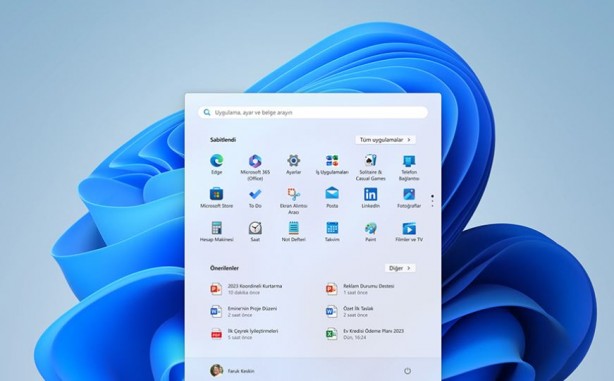Open Hesap Makinesi calculator
The image size is (614, 381).
point(217,228)
